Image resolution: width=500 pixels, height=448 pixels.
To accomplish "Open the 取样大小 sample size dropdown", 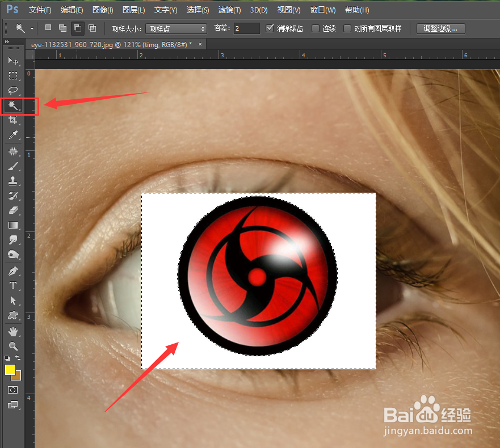I will pyautogui.click(x=177, y=29).
